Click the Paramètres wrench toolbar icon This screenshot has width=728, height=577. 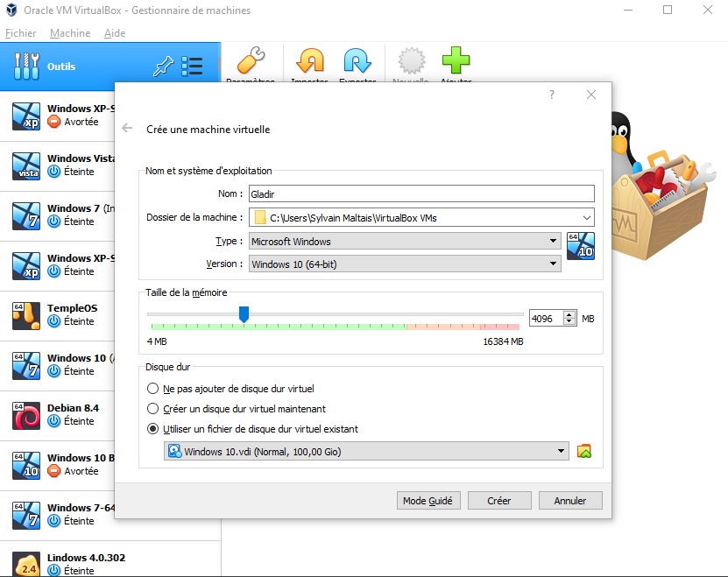pyautogui.click(x=251, y=60)
